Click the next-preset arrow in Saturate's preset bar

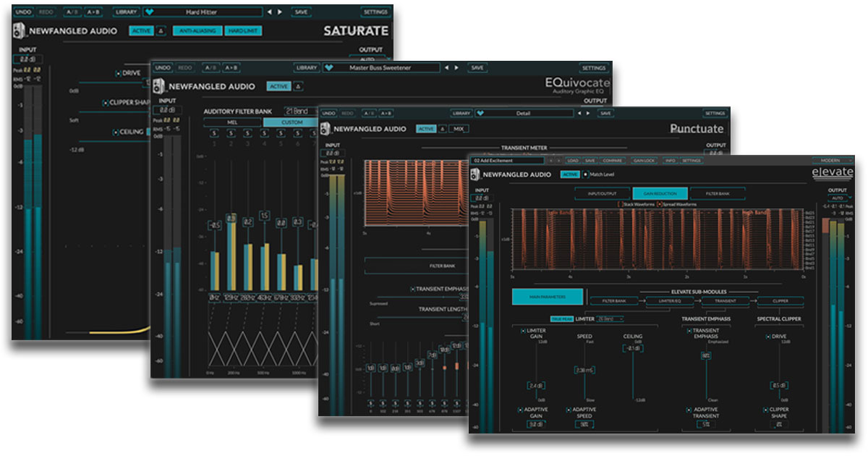(279, 11)
